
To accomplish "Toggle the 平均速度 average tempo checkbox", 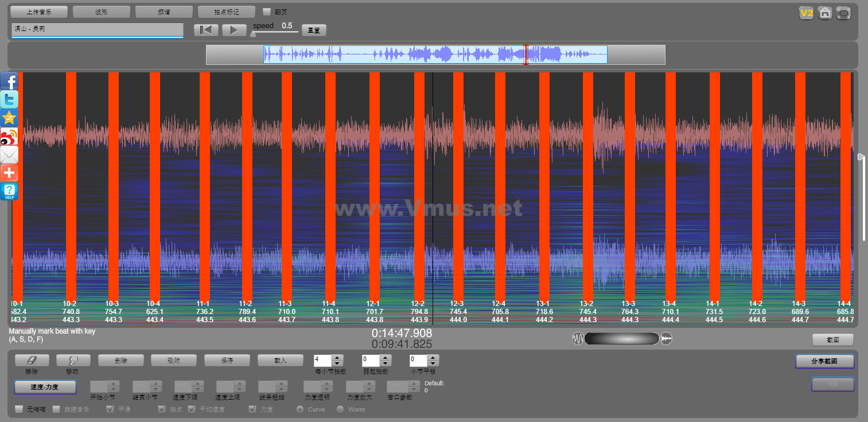I will pyautogui.click(x=192, y=409).
